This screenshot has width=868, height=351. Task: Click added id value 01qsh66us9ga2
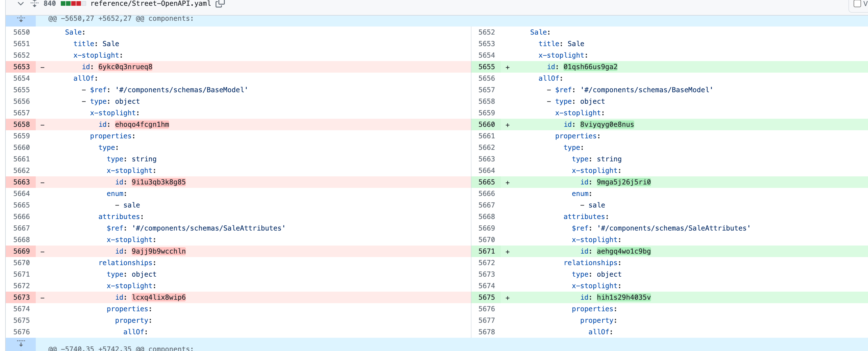click(x=590, y=67)
